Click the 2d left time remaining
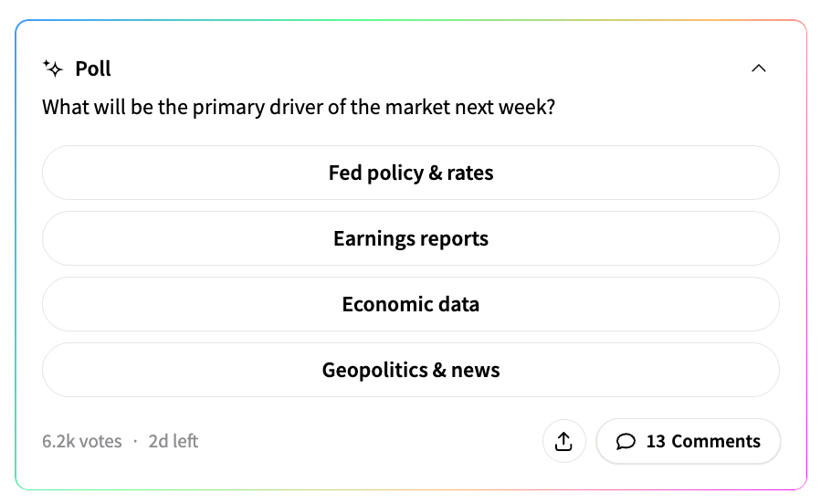 coord(174,442)
